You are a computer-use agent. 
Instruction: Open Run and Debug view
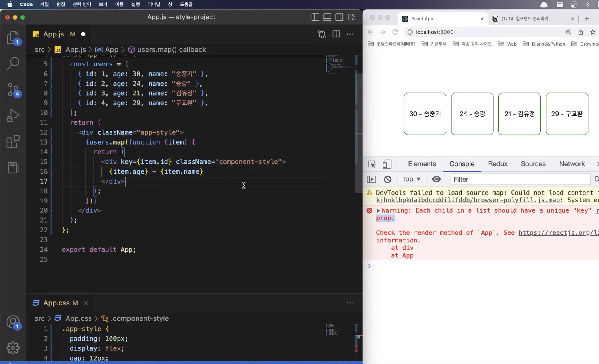[13, 115]
